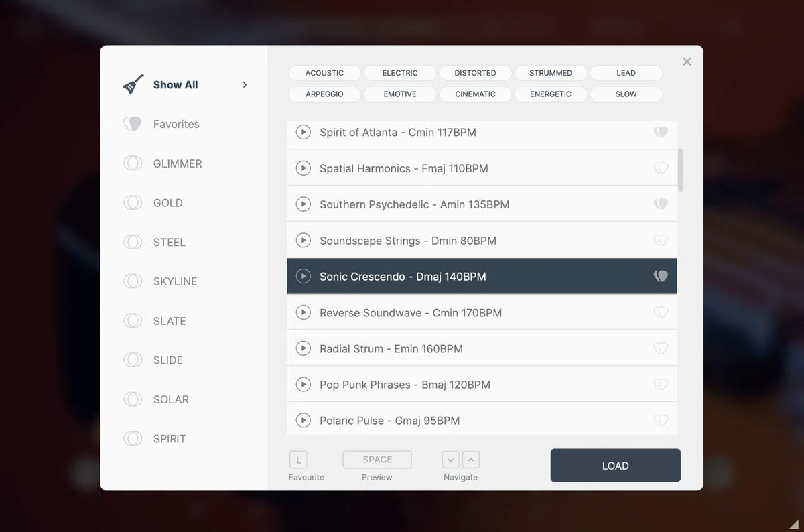Open the GLIMMER category rings icon
Viewport: 804px width, 532px height.
(x=133, y=163)
